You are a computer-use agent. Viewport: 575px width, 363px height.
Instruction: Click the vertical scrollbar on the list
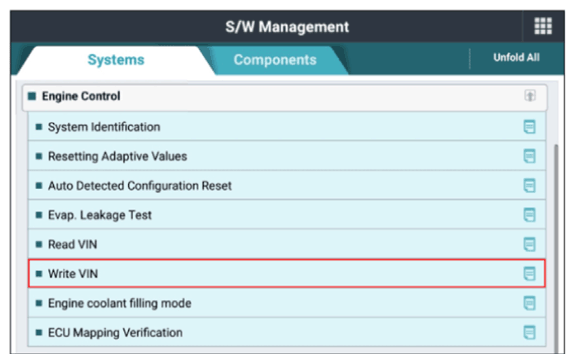pyautogui.click(x=556, y=249)
